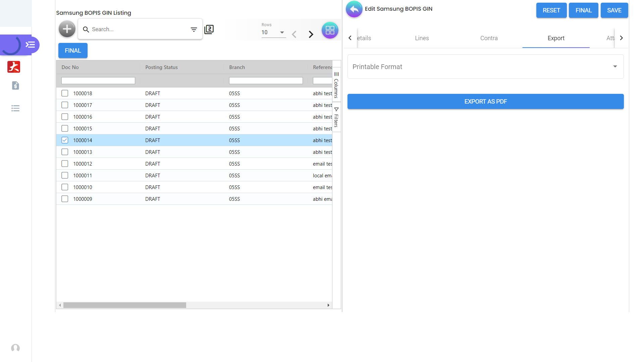Click the round plus add-new button
644x362 pixels.
pos(67,29)
